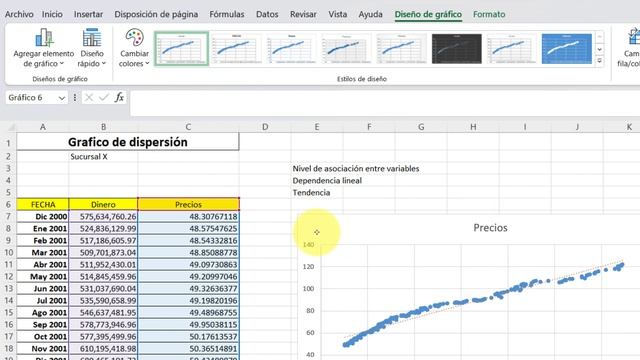This screenshot has height=360, width=640.
Task: Click cell 610,195,418.98
Action: point(103,349)
